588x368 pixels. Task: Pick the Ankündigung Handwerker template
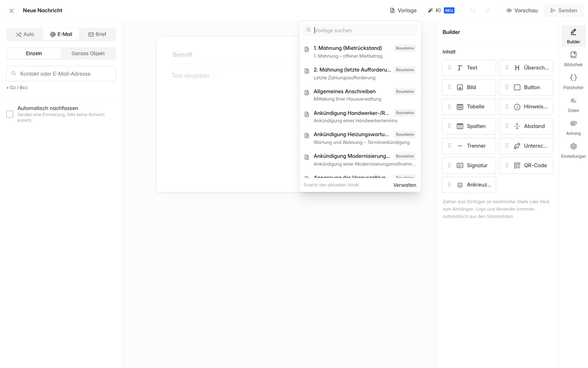pyautogui.click(x=360, y=117)
